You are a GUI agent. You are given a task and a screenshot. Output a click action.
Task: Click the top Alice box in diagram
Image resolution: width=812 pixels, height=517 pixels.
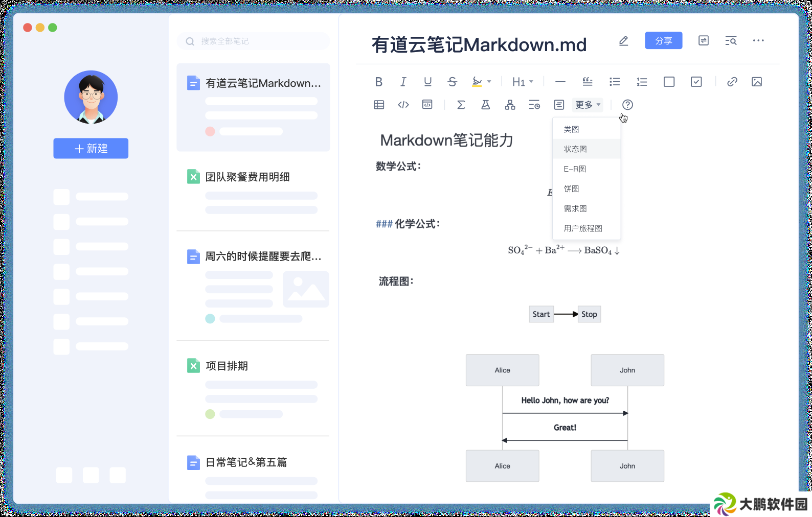pos(502,370)
